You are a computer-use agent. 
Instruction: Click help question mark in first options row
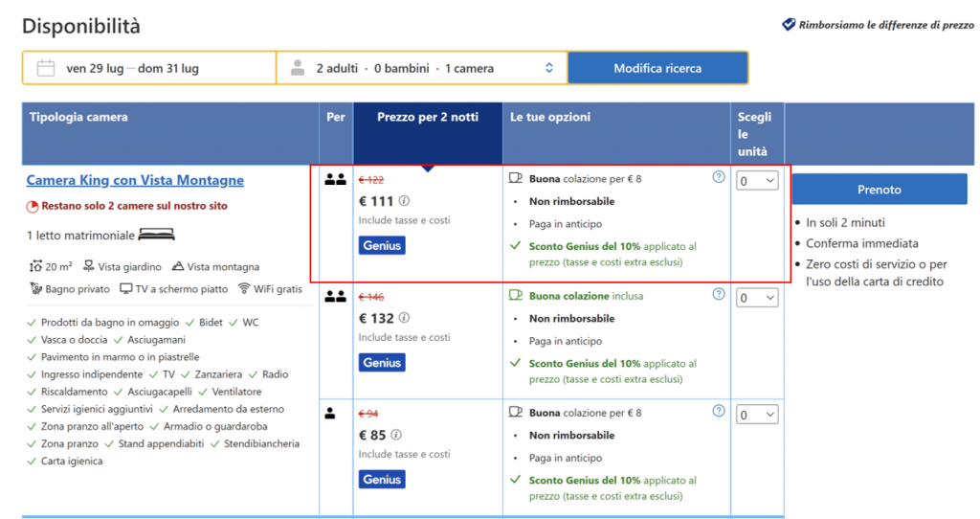point(719,177)
